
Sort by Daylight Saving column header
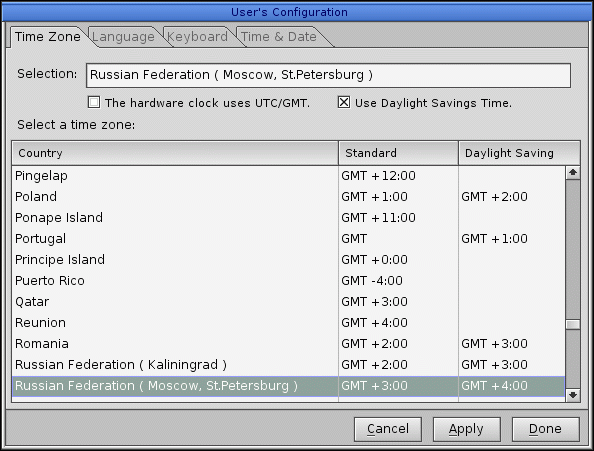coord(519,153)
